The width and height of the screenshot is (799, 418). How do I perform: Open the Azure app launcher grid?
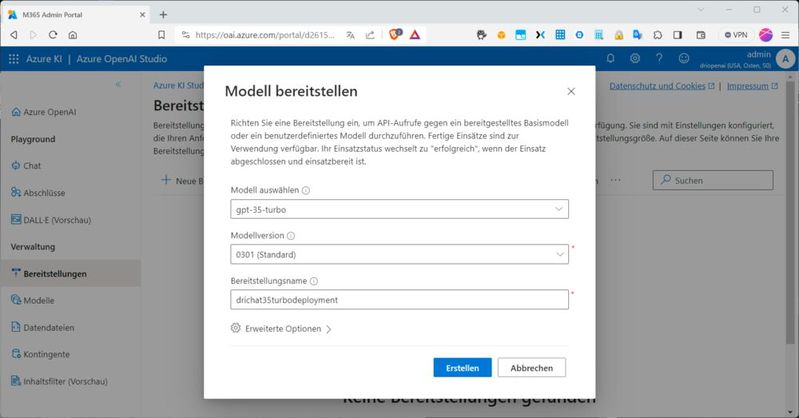tap(14, 59)
